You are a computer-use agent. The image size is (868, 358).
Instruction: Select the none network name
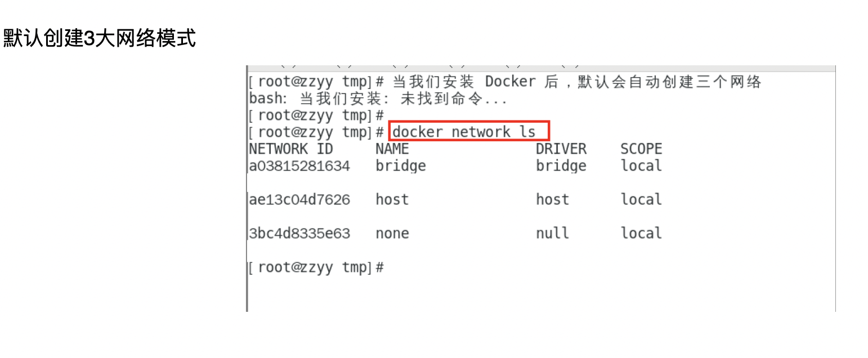(392, 234)
